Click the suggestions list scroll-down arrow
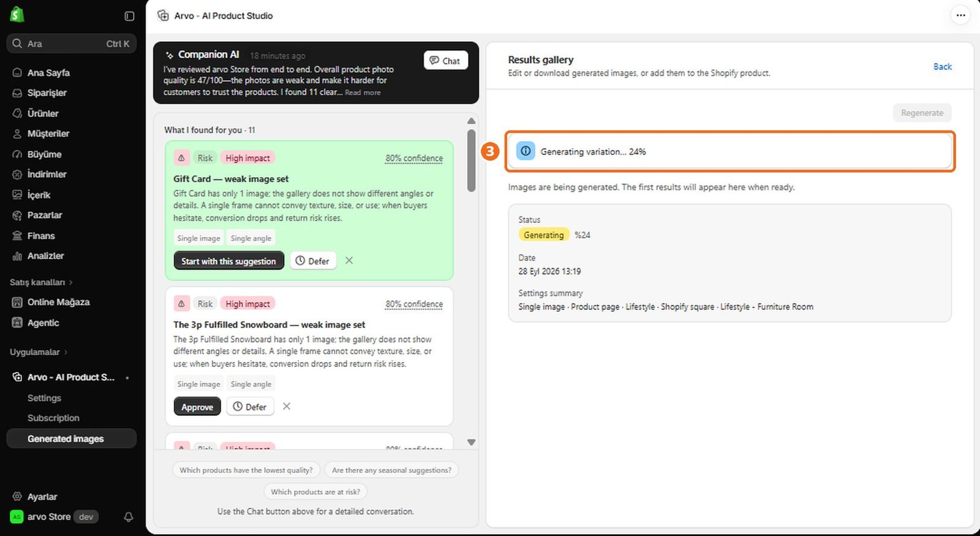The width and height of the screenshot is (980, 536). coord(471,442)
